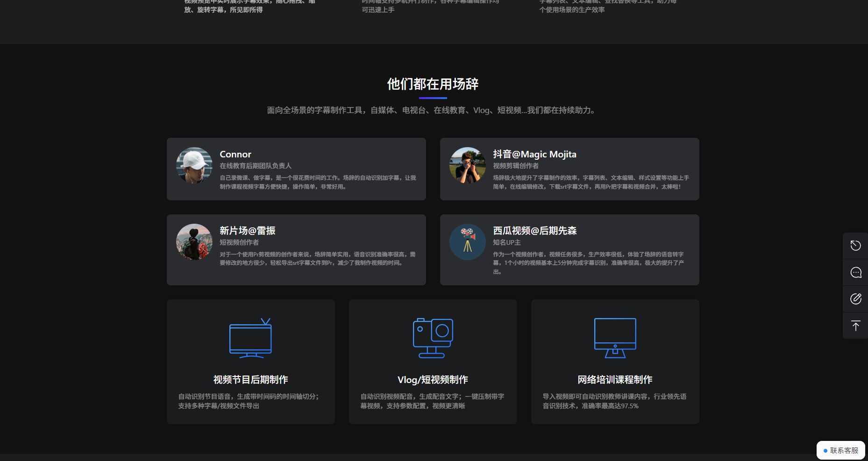Click the action camera icon for Vlog
This screenshot has height=461, width=868.
433,338
